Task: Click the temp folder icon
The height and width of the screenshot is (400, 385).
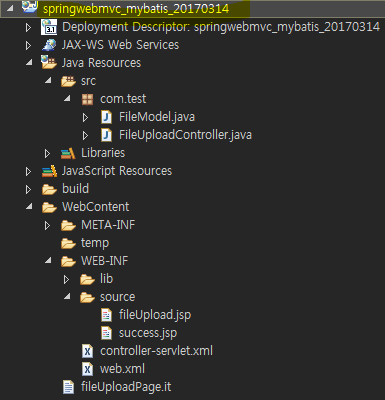Action: (x=68, y=244)
